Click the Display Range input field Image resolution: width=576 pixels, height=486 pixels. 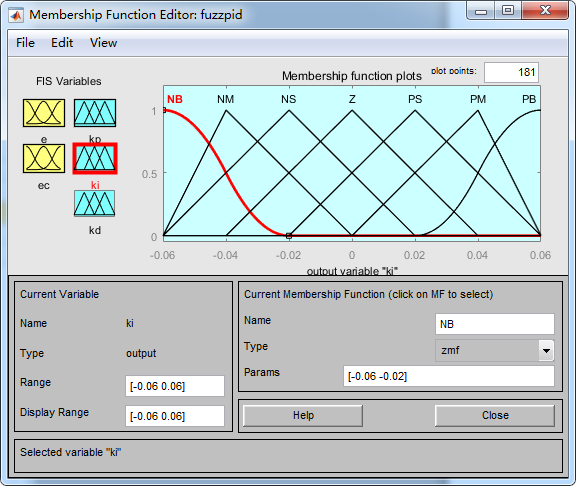point(175,416)
